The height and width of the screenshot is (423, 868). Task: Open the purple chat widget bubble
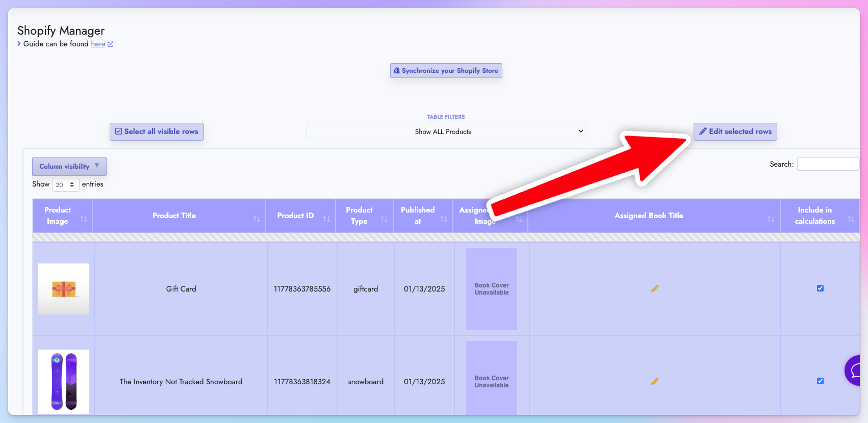[853, 371]
